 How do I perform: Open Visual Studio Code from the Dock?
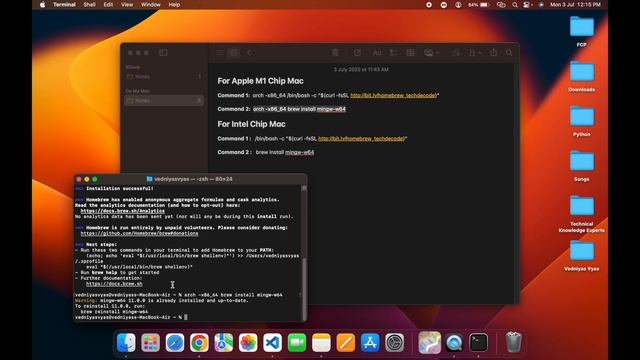click(272, 342)
